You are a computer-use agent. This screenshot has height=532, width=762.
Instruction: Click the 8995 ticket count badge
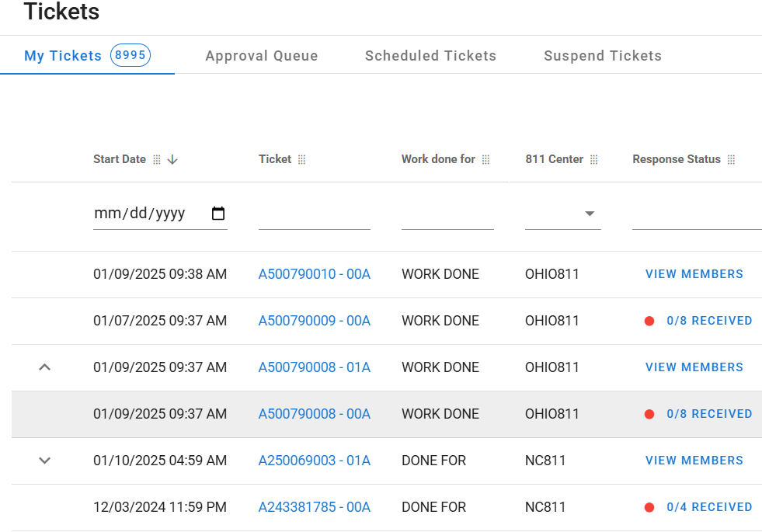click(130, 55)
